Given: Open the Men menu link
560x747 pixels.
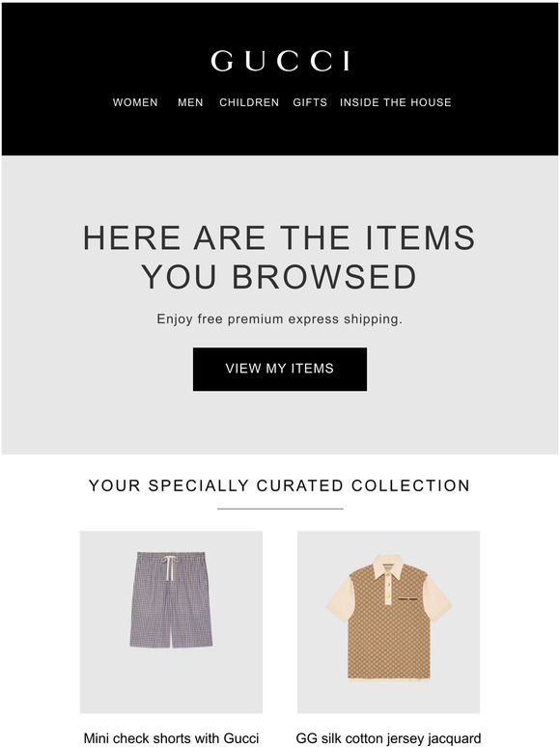Looking at the screenshot, I should (190, 102).
